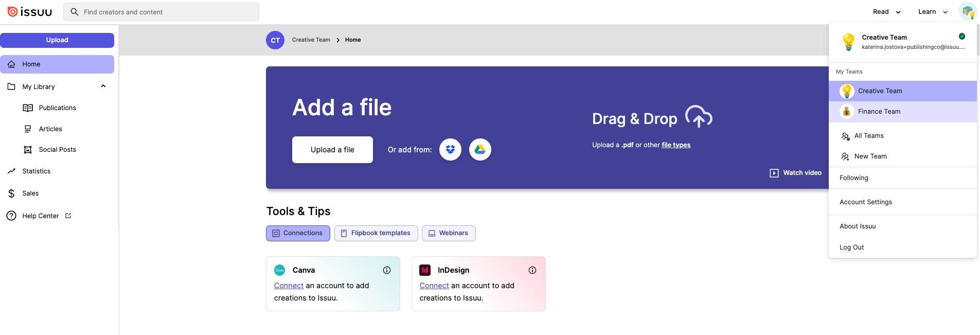Select Home in the sidebar
This screenshot has height=335, width=980.
pos(57,64)
